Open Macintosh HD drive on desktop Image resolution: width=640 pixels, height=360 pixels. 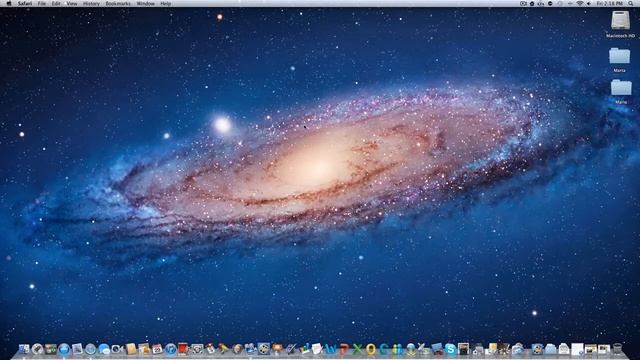620,20
